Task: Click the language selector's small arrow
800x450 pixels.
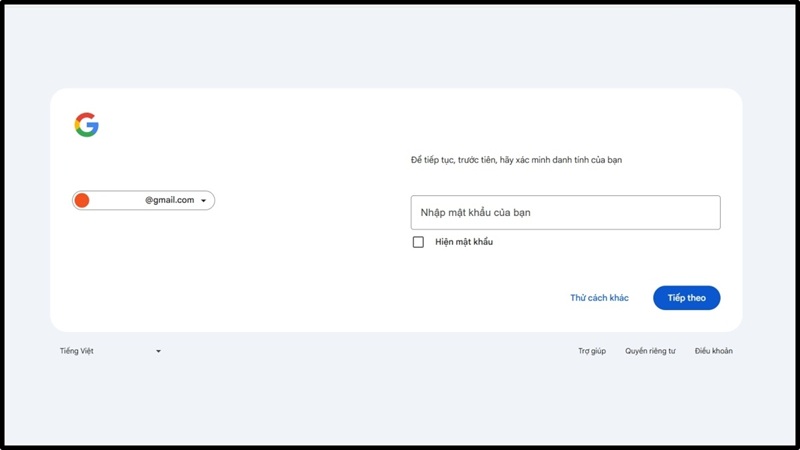Action: pyautogui.click(x=158, y=352)
